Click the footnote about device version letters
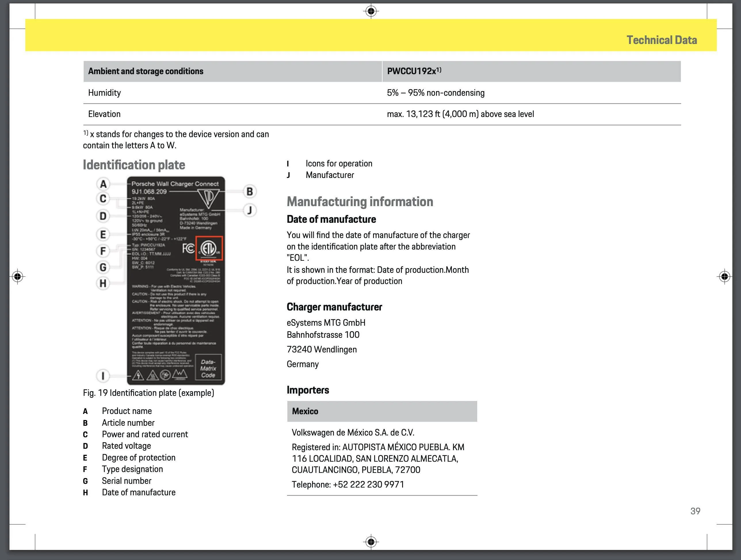The image size is (741, 560). 176,140
